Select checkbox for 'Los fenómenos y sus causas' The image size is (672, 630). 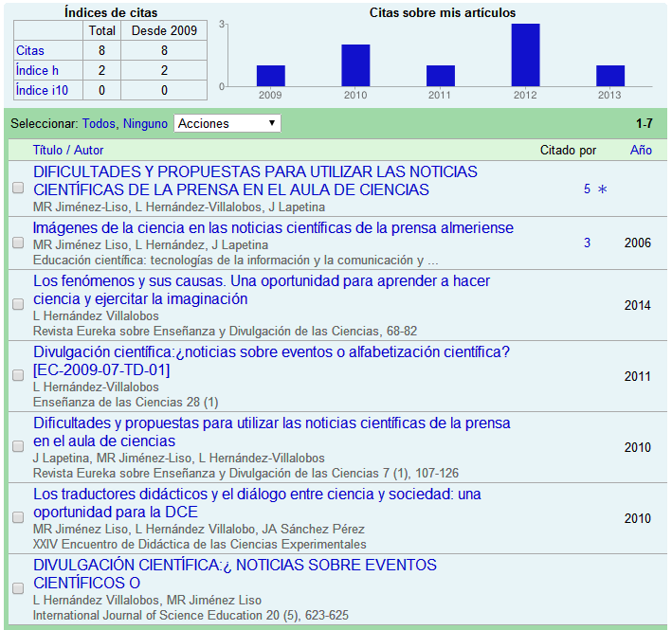(18, 304)
